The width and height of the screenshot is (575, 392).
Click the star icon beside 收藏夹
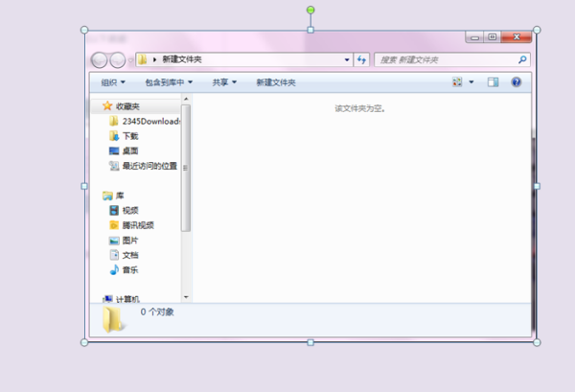[107, 106]
